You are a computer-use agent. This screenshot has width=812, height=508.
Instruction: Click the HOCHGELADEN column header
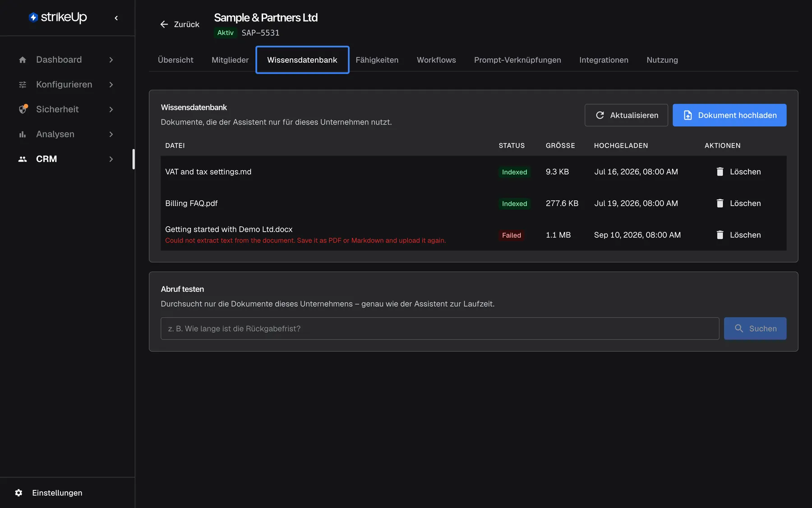[x=621, y=145]
